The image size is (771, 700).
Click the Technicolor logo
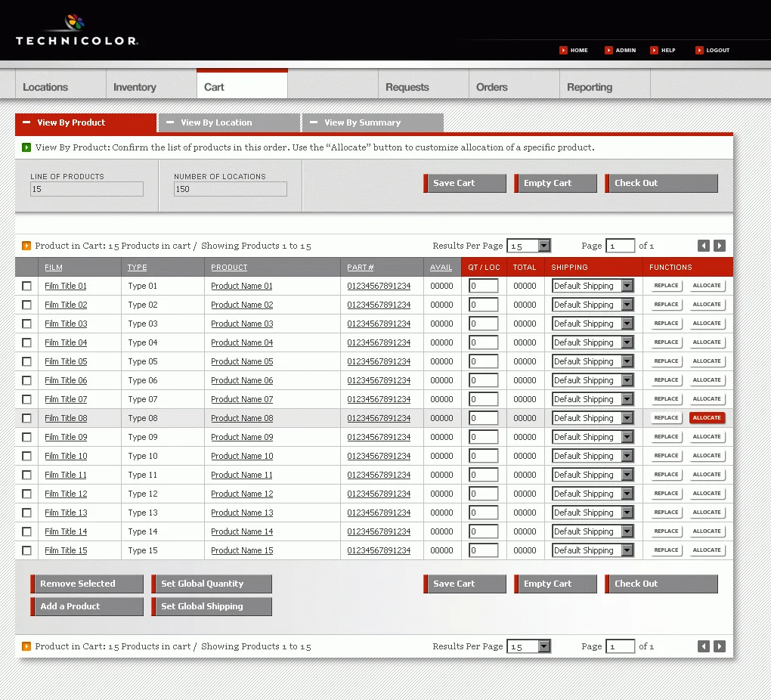pyautogui.click(x=76, y=30)
